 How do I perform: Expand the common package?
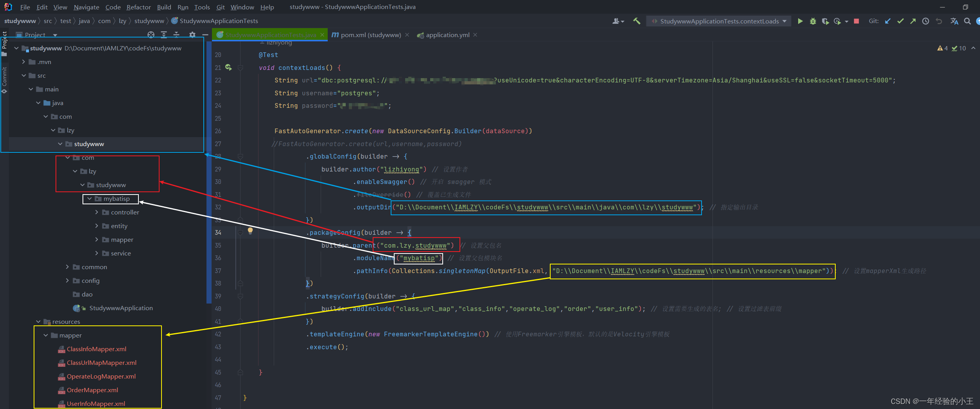[x=67, y=267]
